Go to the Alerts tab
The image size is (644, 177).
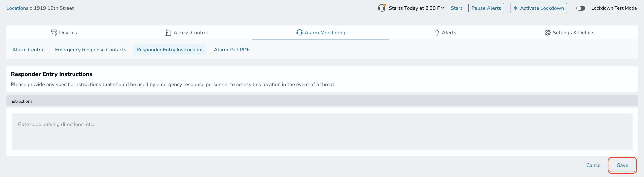[445, 33]
